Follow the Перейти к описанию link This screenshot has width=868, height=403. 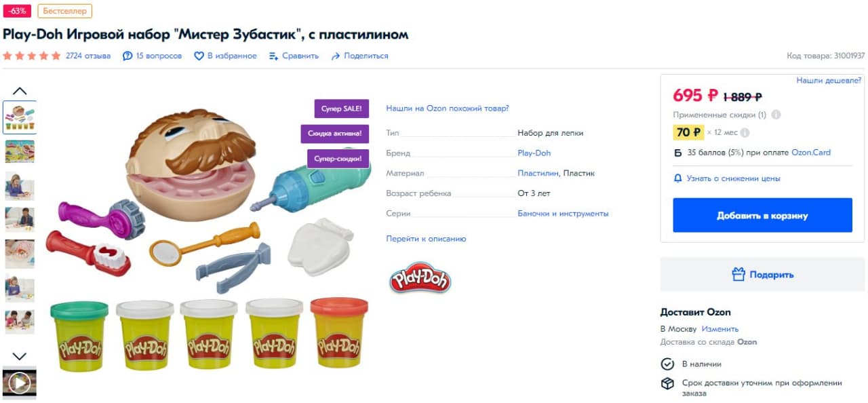(x=426, y=239)
